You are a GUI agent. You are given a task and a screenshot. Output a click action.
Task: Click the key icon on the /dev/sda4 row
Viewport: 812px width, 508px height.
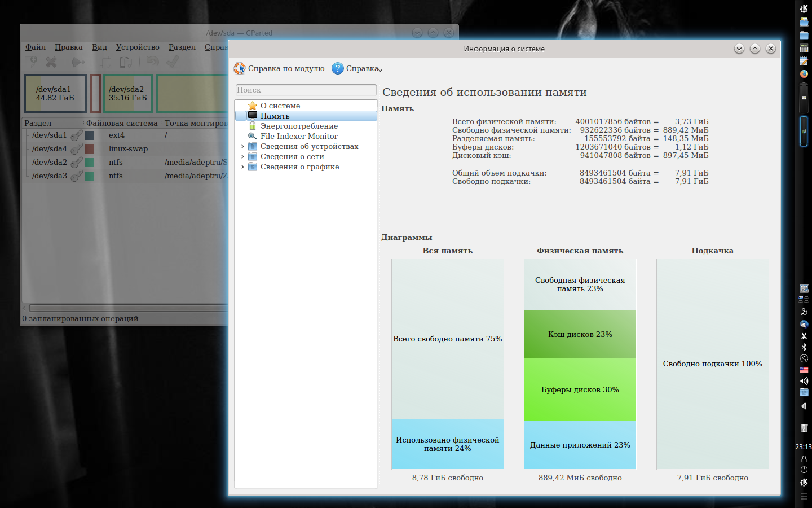point(77,149)
